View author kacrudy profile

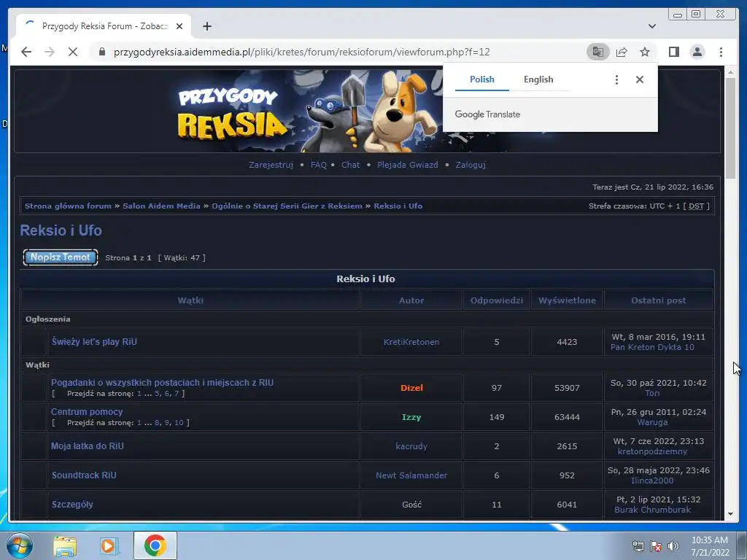411,446
